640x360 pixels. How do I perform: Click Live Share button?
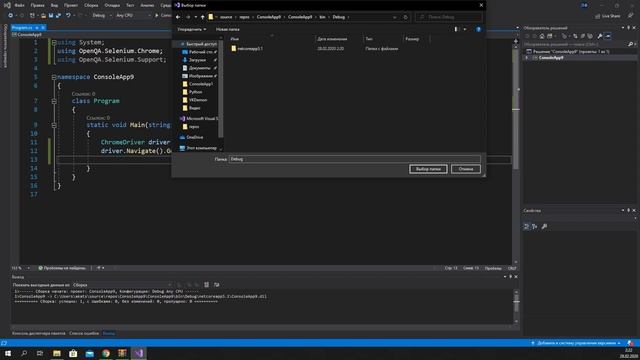608,16
